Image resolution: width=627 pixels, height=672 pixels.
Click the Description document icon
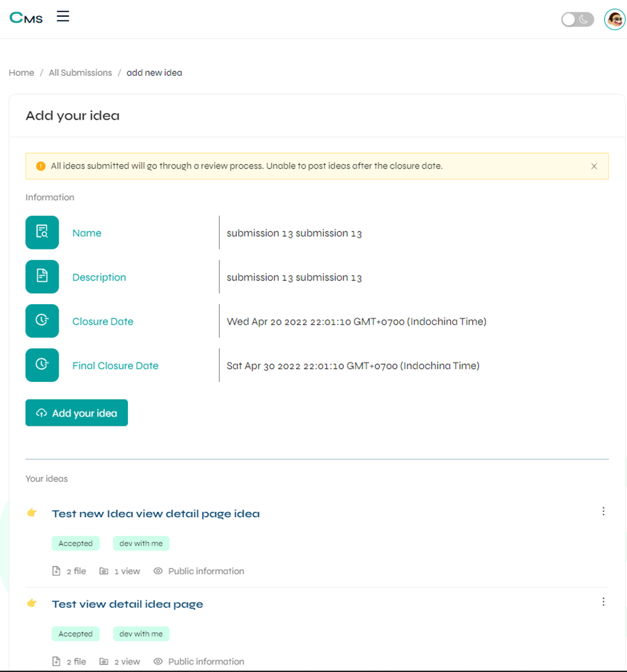click(x=42, y=277)
